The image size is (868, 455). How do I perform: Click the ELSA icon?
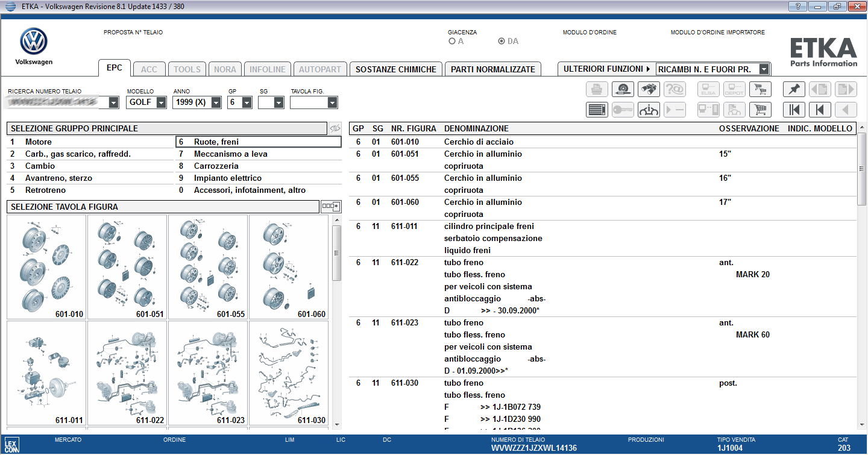point(708,89)
